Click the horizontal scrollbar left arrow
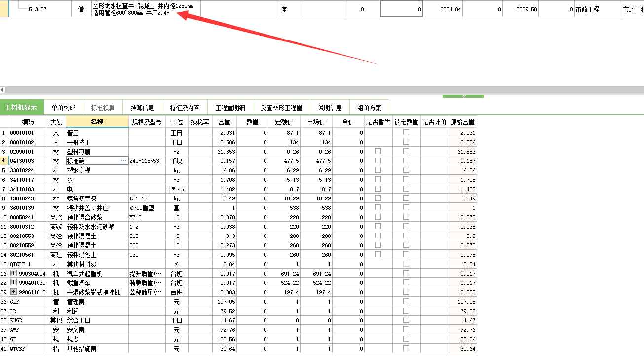 coord(2,90)
